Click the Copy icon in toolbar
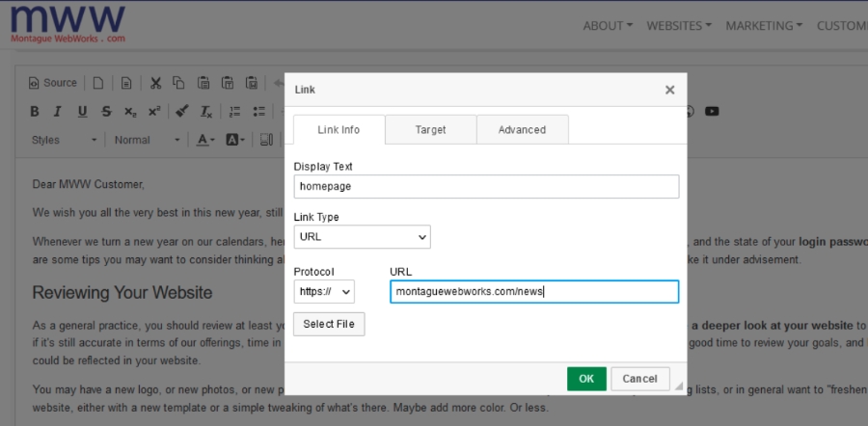This screenshot has width=868, height=426. click(x=179, y=83)
